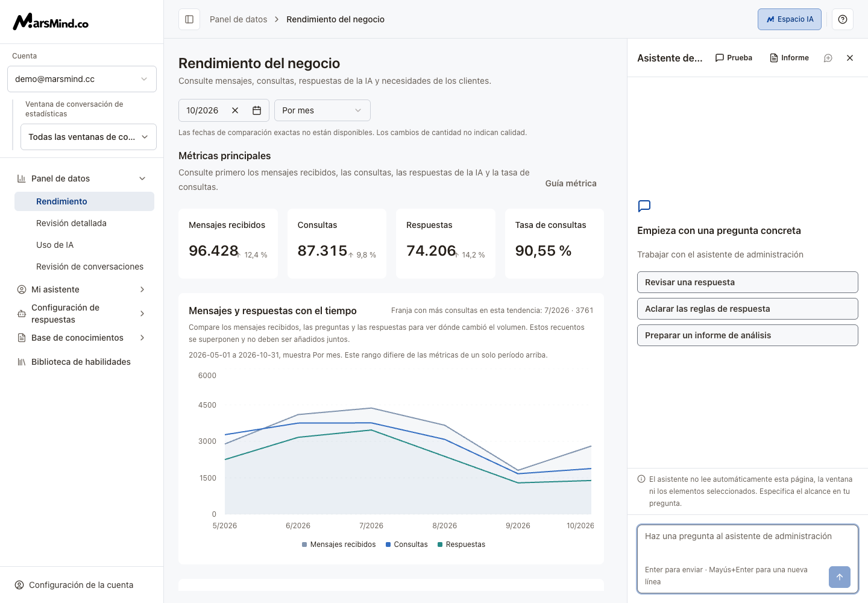Close the assistant panel

[850, 58]
